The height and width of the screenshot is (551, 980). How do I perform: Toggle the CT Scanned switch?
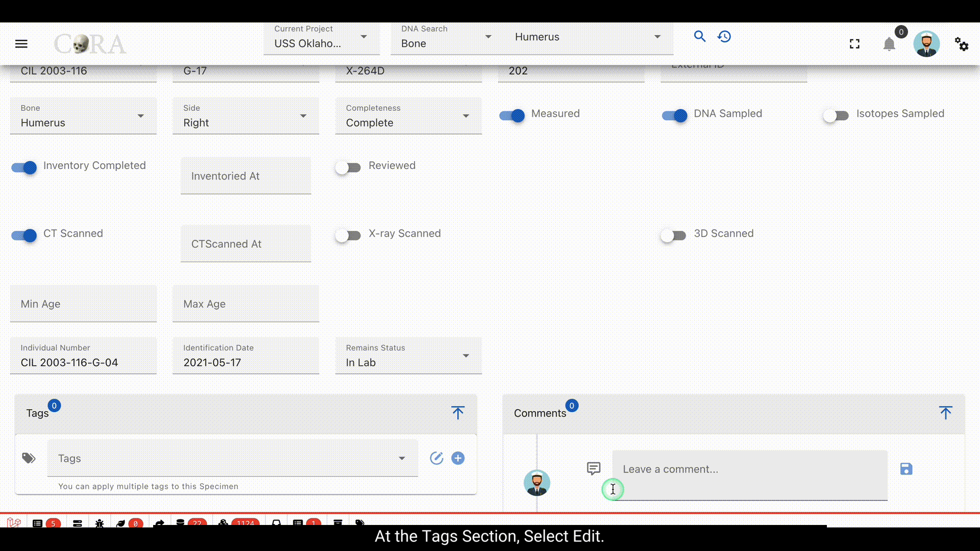pyautogui.click(x=24, y=235)
